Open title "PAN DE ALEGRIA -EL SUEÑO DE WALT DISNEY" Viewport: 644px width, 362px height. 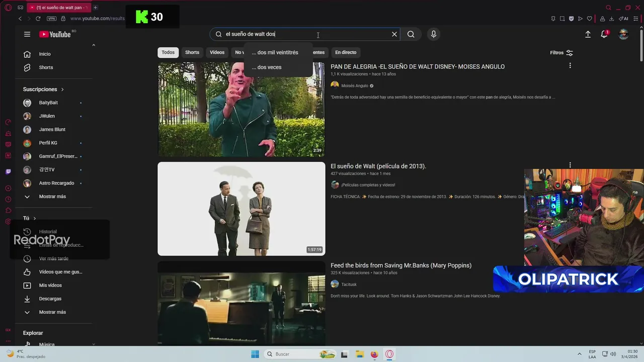click(x=418, y=66)
